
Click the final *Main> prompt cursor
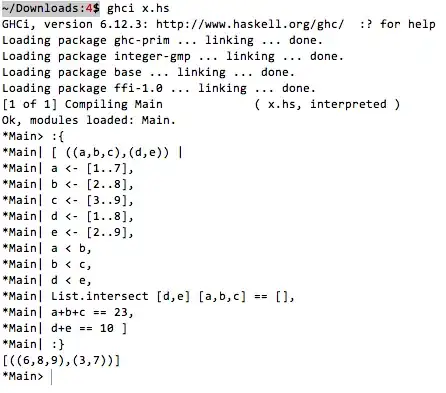pyautogui.click(x=52, y=377)
